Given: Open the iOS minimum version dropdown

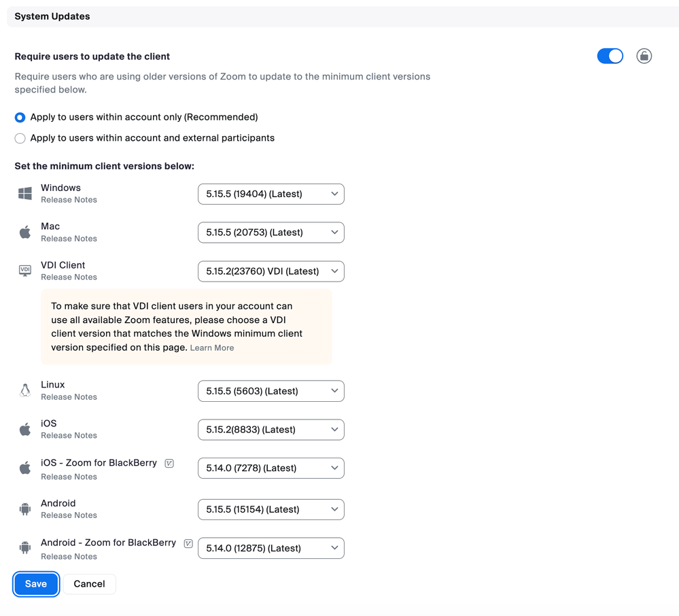Looking at the screenshot, I should 271,430.
